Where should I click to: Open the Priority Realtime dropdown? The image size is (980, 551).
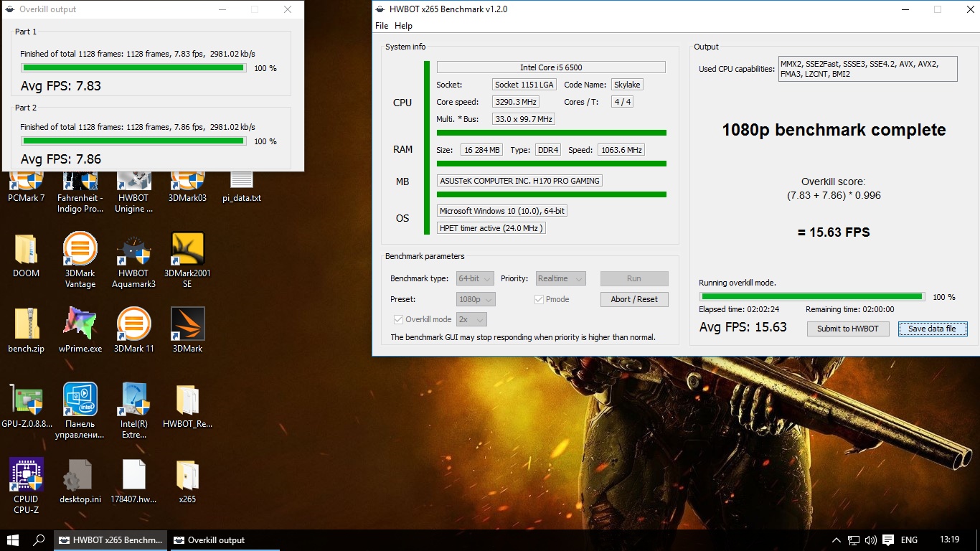(560, 278)
